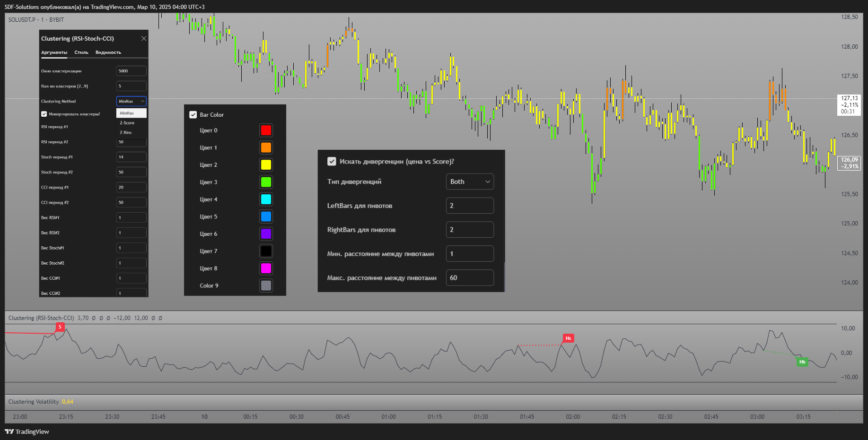Open the Тип дивергенций dropdown
The width and height of the screenshot is (868, 440).
point(470,181)
